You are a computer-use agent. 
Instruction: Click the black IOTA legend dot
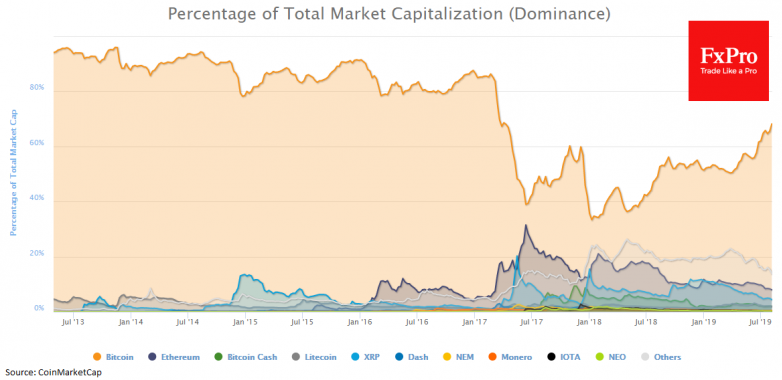(x=551, y=357)
